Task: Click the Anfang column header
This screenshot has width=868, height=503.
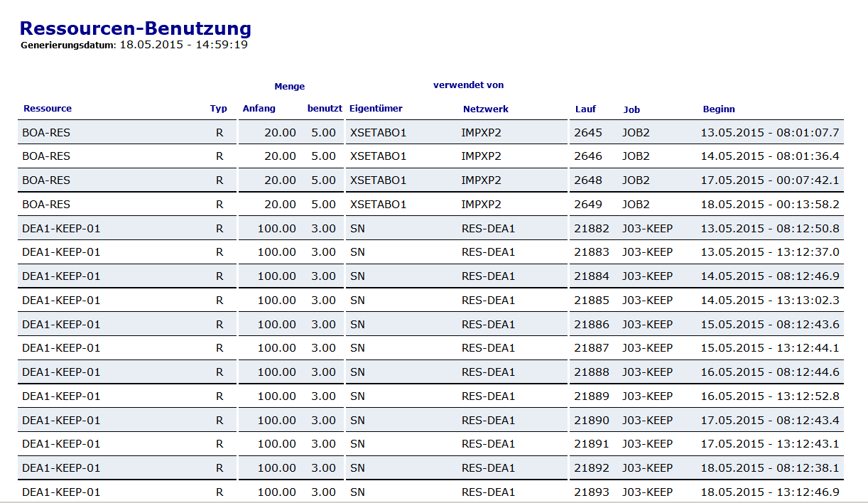Action: (258, 109)
